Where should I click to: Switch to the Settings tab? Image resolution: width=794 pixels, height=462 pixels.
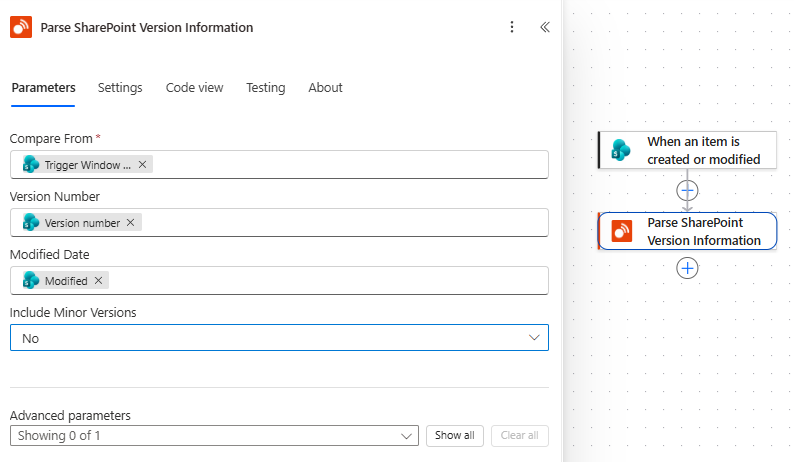click(120, 88)
